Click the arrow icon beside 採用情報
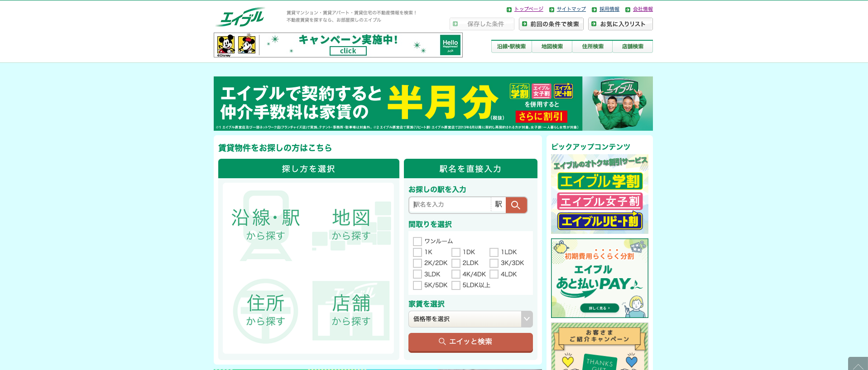 pos(594,9)
